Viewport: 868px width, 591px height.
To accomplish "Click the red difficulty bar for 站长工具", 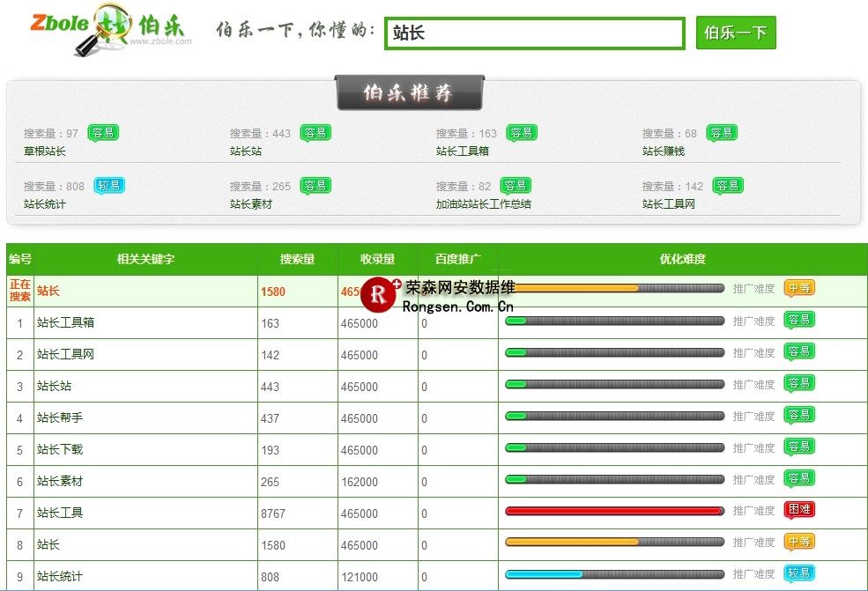I will tap(613, 511).
